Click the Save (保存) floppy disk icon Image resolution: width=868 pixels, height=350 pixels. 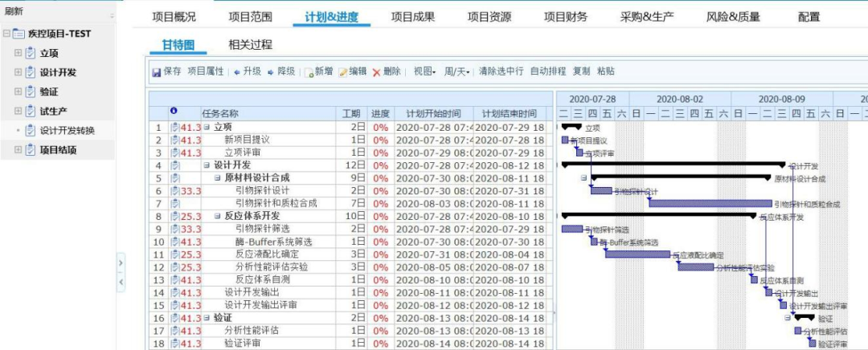(157, 71)
